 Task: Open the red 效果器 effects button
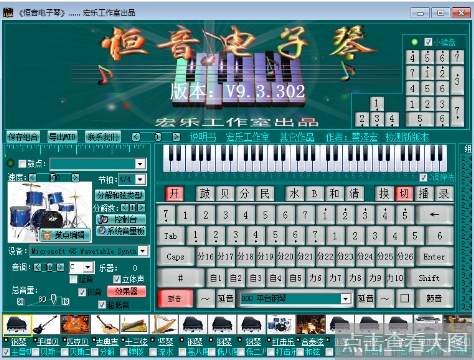coord(126,291)
